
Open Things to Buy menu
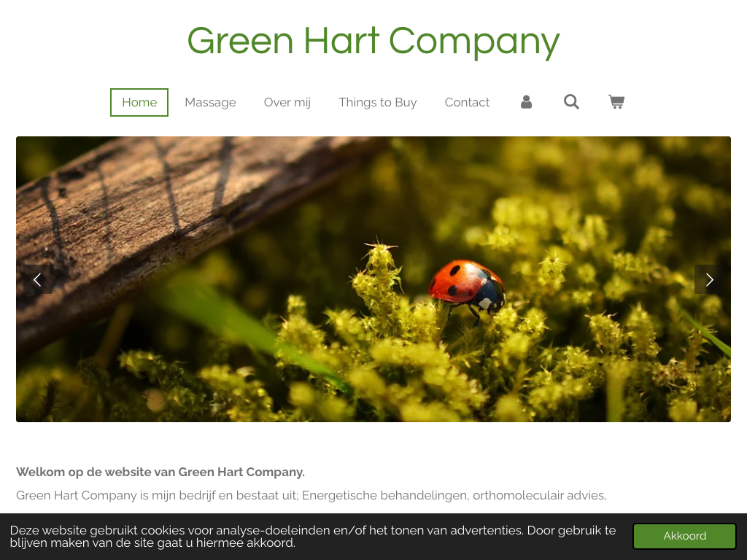[x=377, y=102]
